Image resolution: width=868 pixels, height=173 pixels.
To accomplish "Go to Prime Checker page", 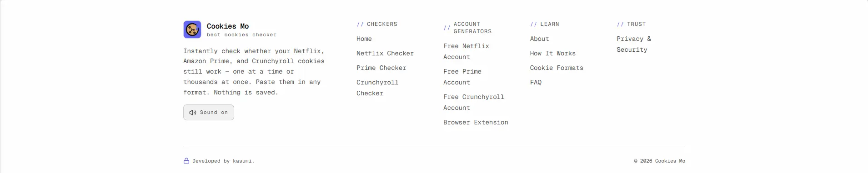I will pyautogui.click(x=381, y=68).
